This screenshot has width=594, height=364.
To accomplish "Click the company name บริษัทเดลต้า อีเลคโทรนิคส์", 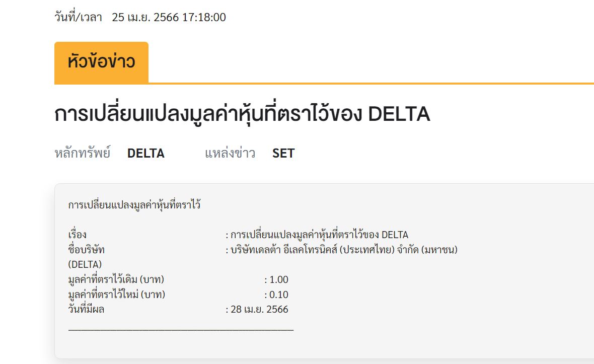I will 344,250.
